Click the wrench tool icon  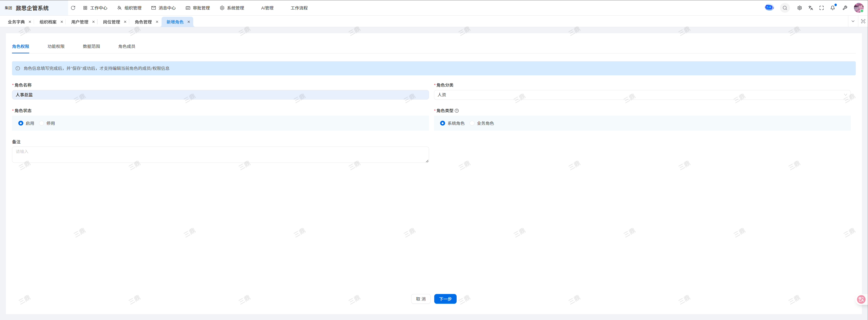pyautogui.click(x=845, y=8)
